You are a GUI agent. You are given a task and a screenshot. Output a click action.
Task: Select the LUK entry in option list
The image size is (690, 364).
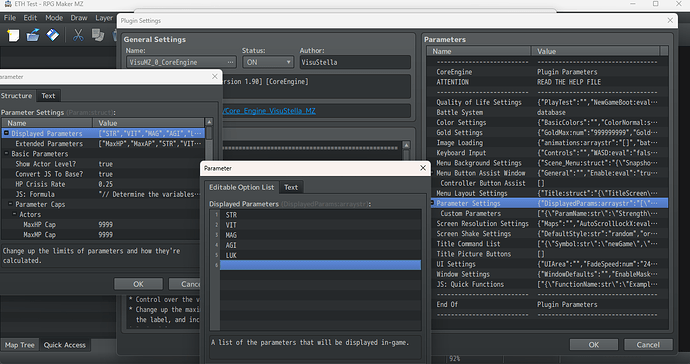point(320,255)
